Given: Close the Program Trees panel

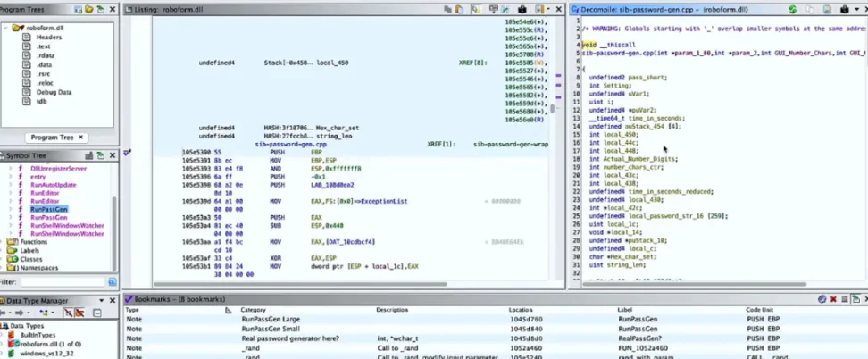Looking at the screenshot, I should click(113, 9).
